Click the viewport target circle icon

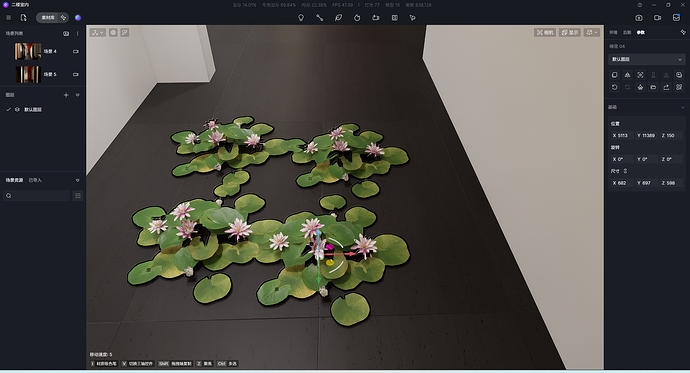click(x=113, y=33)
